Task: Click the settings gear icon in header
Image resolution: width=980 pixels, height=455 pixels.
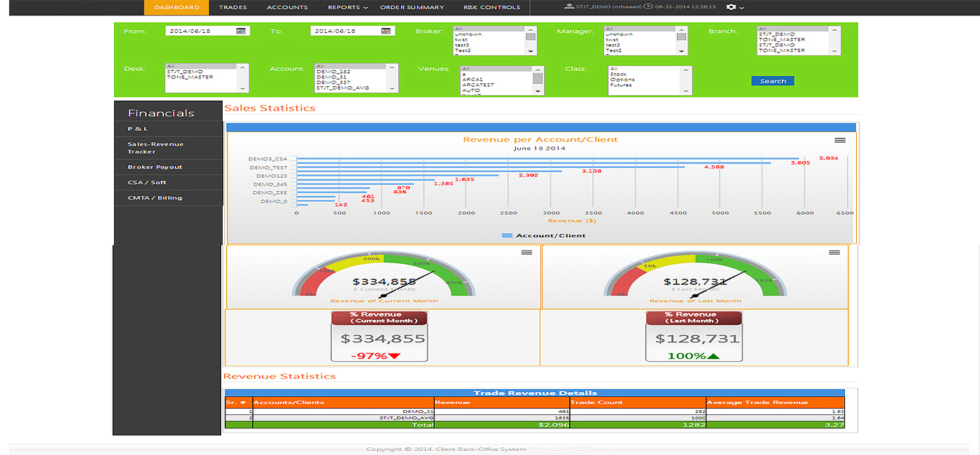Action: [x=731, y=7]
